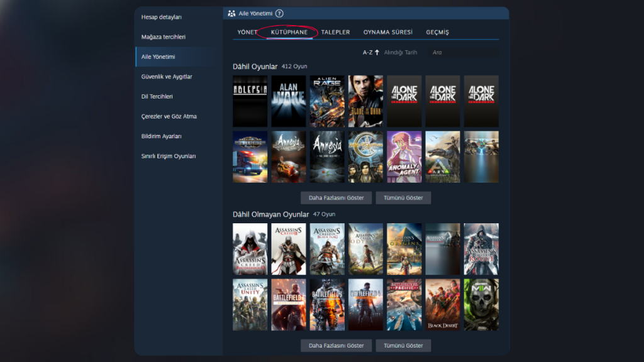Click Daha Fazlasını Göster under Dâhil Olmayan Oyunlar
This screenshot has height=362, width=644.
tap(336, 346)
